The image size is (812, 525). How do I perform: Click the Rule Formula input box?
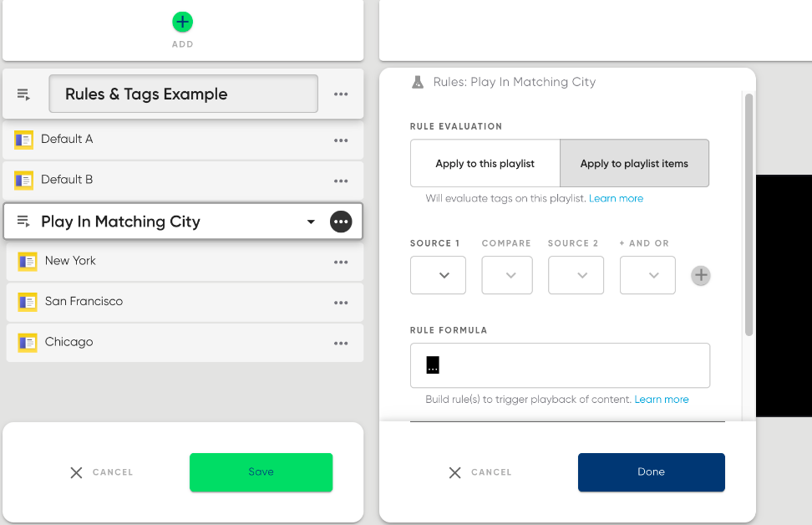(x=560, y=365)
